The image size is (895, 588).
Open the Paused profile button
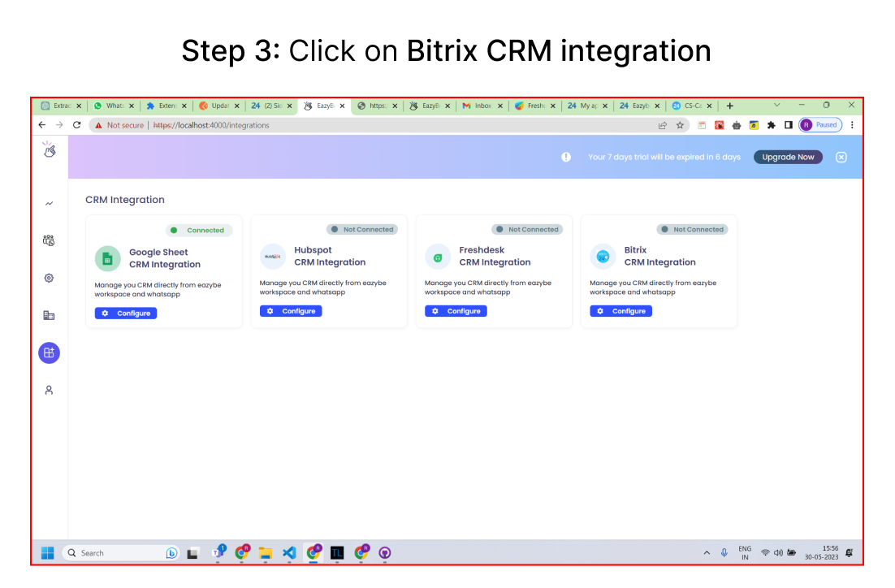(820, 125)
